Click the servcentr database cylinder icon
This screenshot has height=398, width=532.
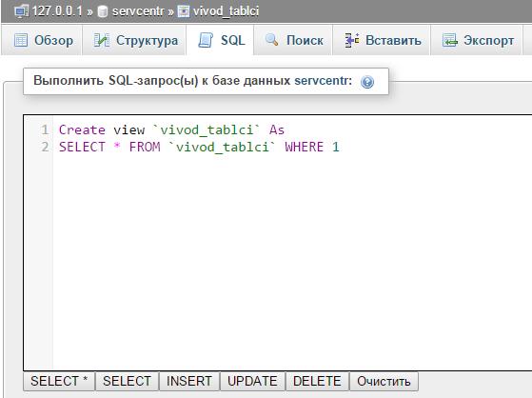[103, 11]
